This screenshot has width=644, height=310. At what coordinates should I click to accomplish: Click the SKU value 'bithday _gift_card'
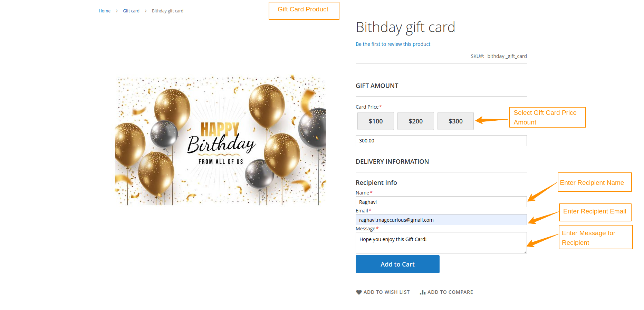(507, 56)
